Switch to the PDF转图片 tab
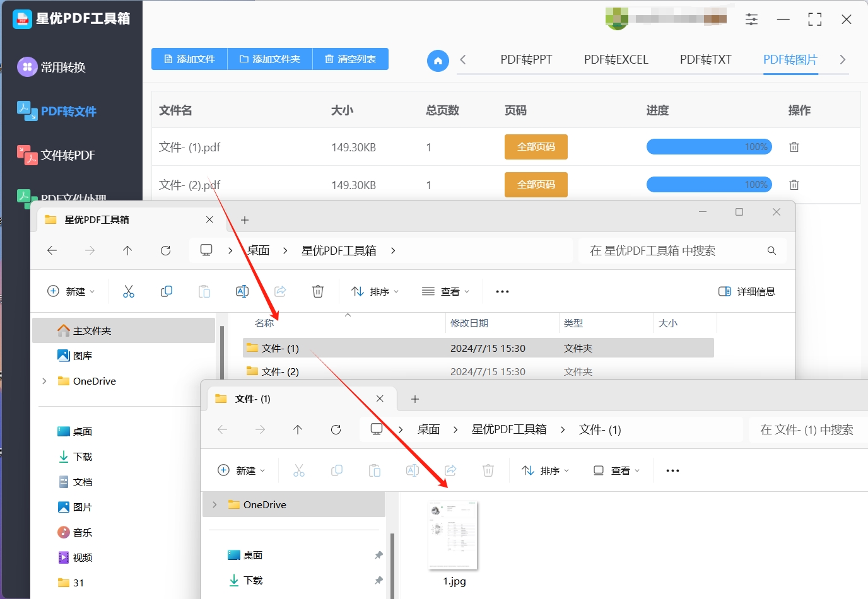Screen dimensions: 868x599 click(x=790, y=60)
